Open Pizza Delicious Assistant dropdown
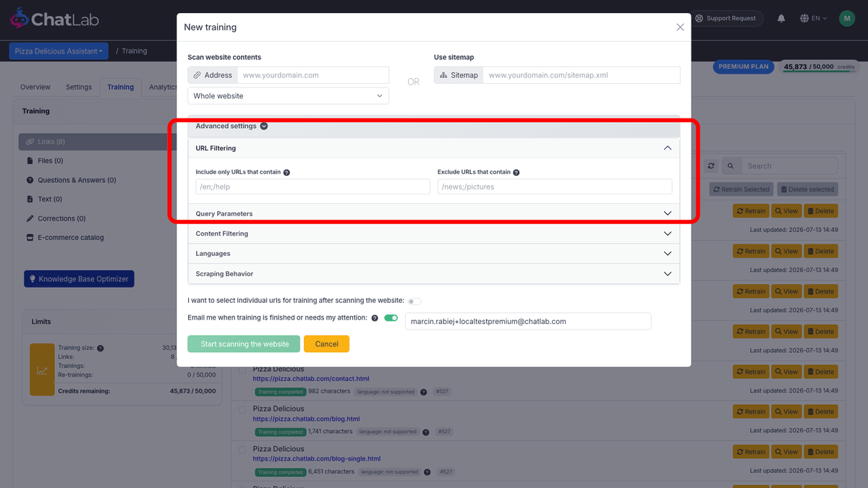The height and width of the screenshot is (488, 868). pos(59,51)
